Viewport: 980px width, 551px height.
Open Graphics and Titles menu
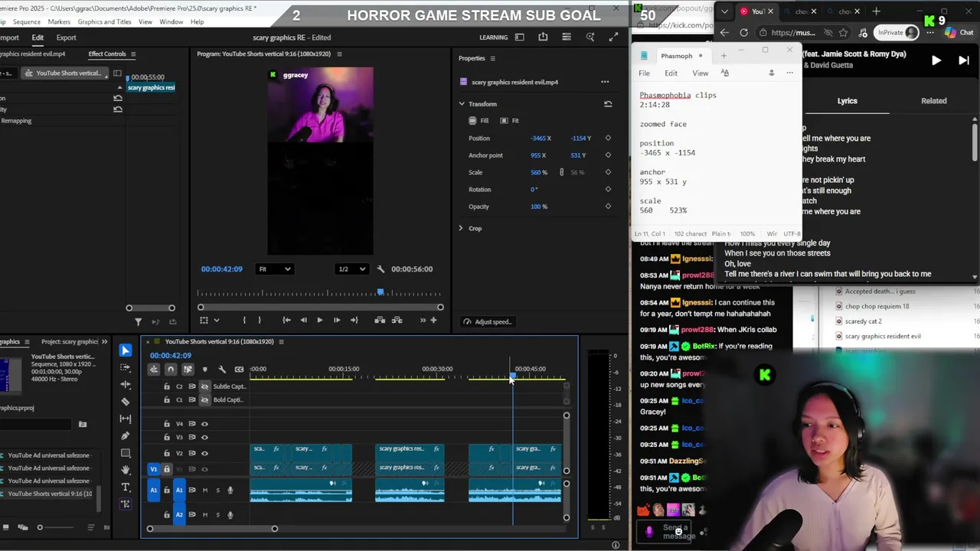[104, 21]
